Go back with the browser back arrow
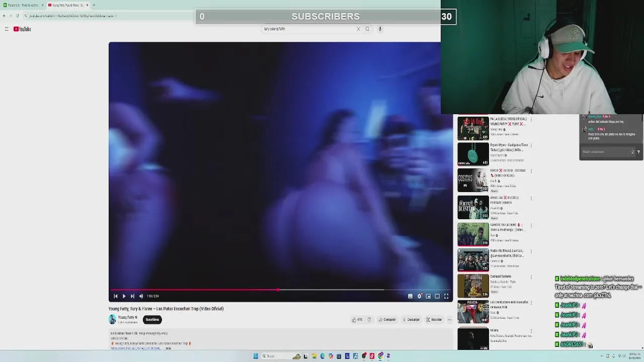The image size is (644, 362). (x=4, y=16)
